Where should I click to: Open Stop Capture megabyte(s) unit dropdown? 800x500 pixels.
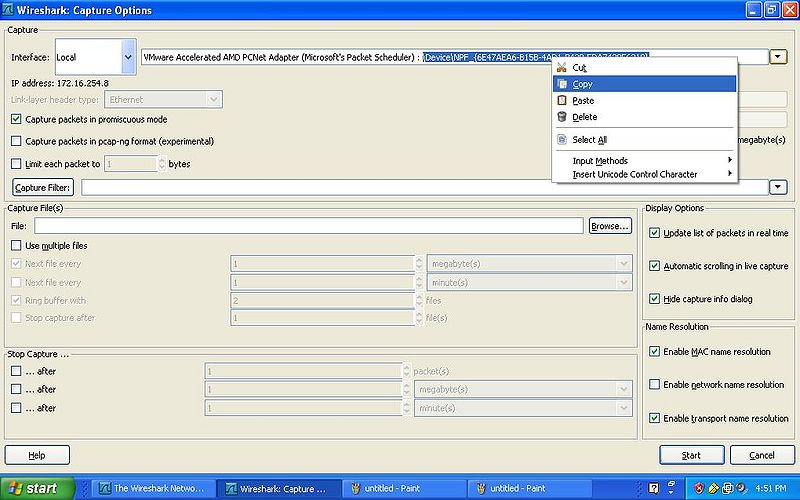[x=523, y=389]
